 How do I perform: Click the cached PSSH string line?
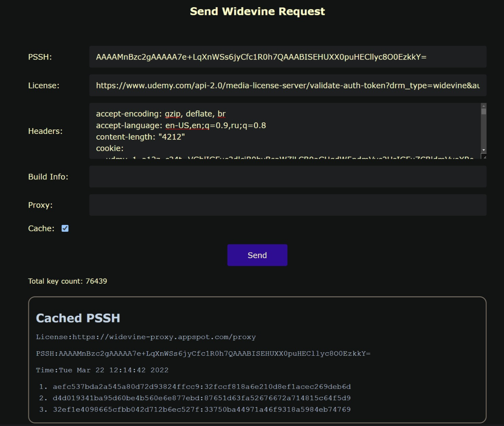point(203,354)
